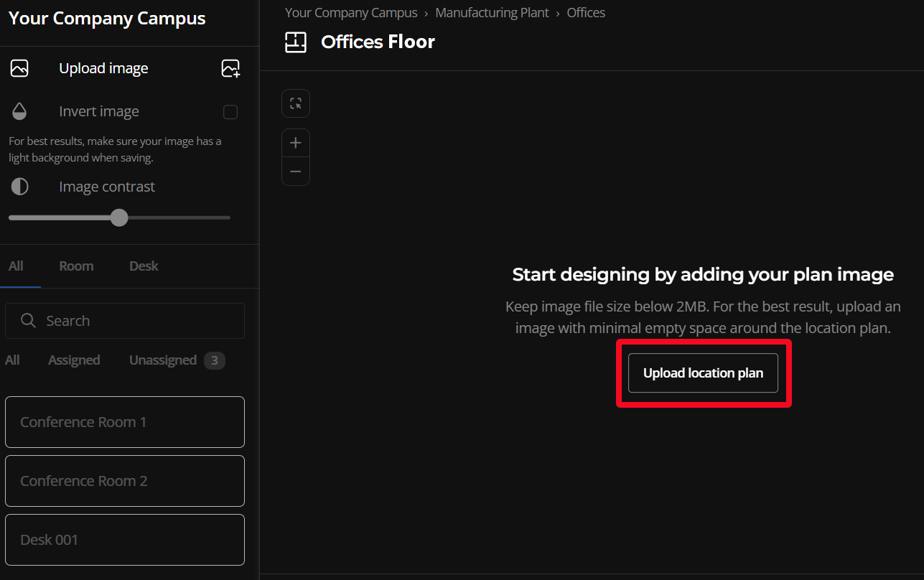Filter by the Assigned items
Screen dimensions: 924x580
[x=74, y=360]
